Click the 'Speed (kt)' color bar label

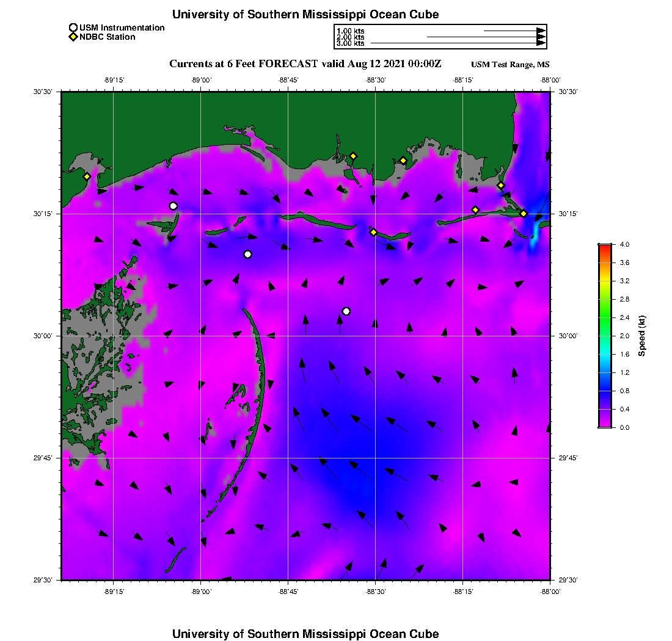pyautogui.click(x=641, y=336)
